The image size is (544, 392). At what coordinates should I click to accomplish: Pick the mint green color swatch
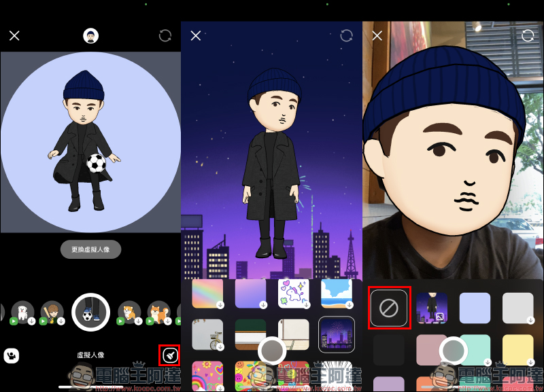pos(477,350)
